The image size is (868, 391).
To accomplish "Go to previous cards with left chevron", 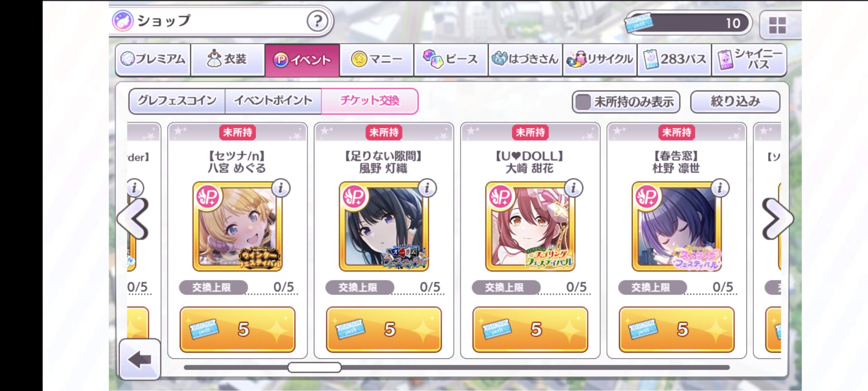I will (134, 219).
